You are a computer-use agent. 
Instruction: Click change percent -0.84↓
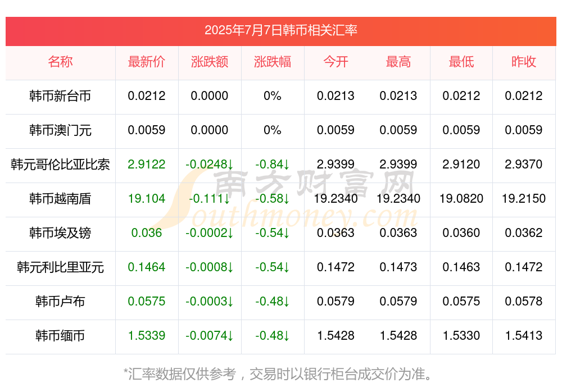(273, 165)
